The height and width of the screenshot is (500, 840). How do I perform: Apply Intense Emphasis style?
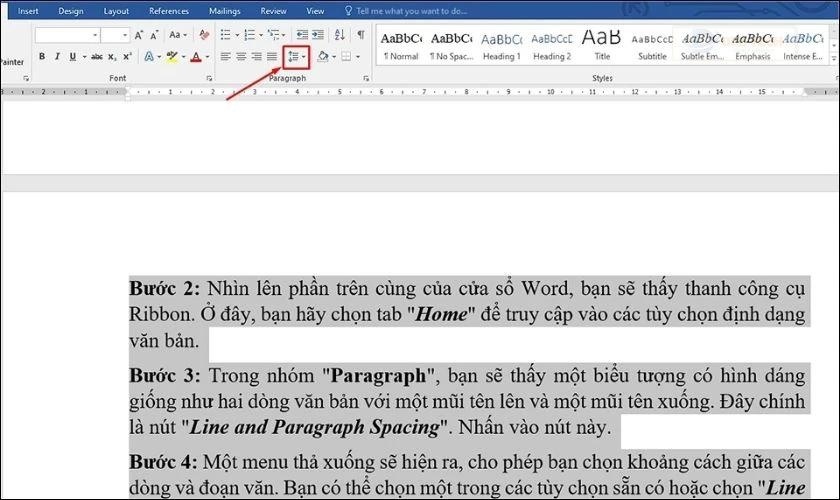[x=802, y=46]
